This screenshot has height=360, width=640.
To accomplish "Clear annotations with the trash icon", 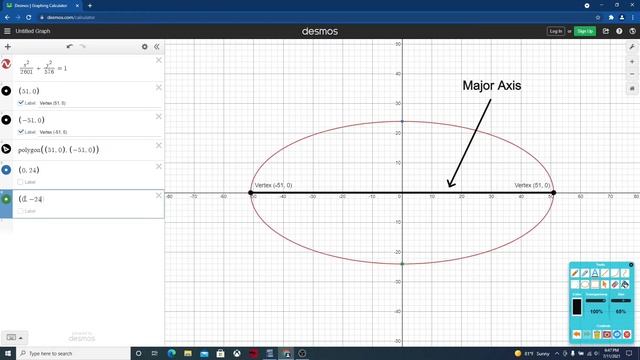I will (x=597, y=334).
